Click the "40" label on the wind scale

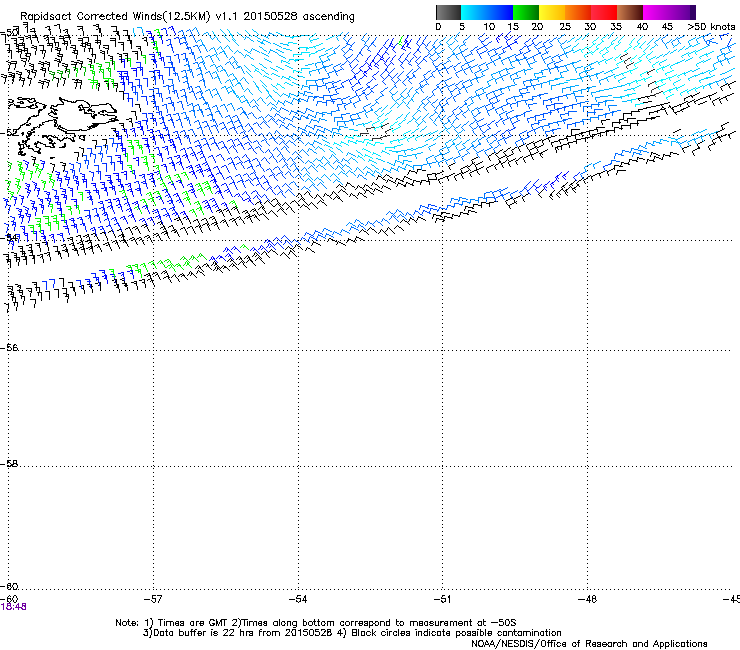point(642,27)
